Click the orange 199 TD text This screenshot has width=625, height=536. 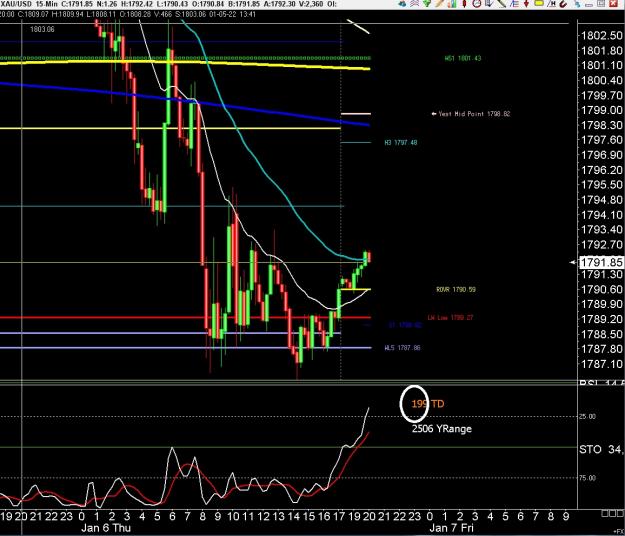point(427,404)
